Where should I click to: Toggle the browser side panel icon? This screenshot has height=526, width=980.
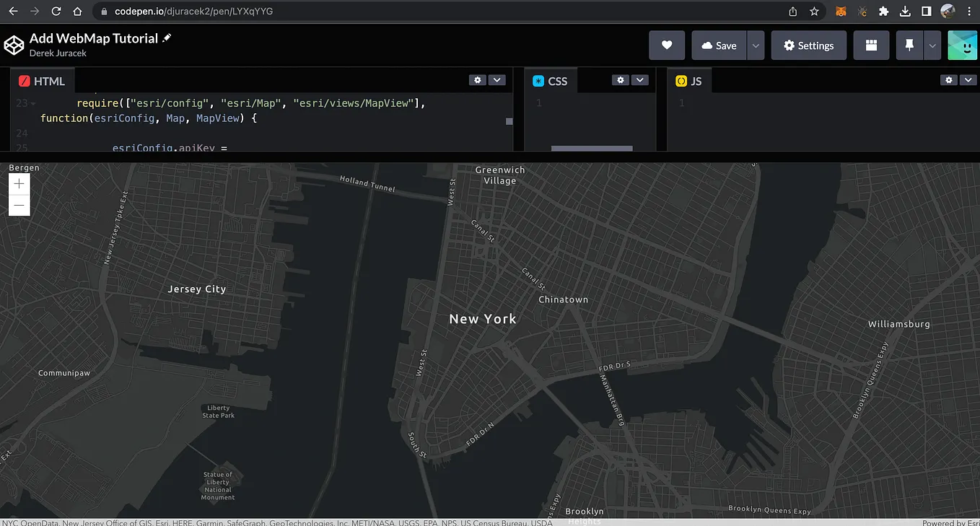coord(927,11)
